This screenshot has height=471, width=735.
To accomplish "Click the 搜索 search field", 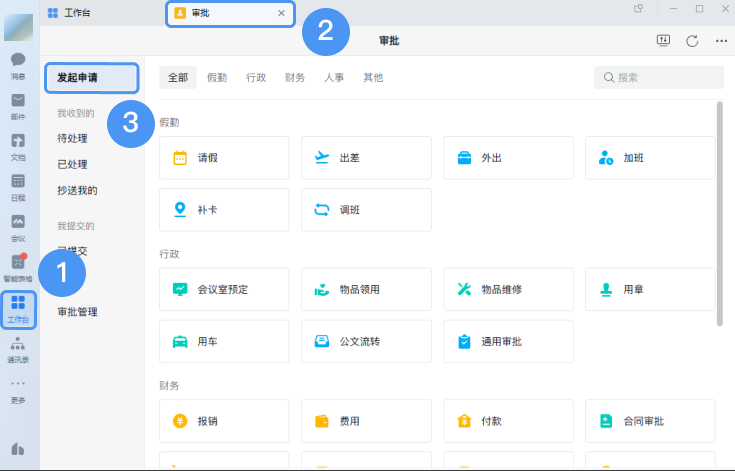I will (660, 78).
